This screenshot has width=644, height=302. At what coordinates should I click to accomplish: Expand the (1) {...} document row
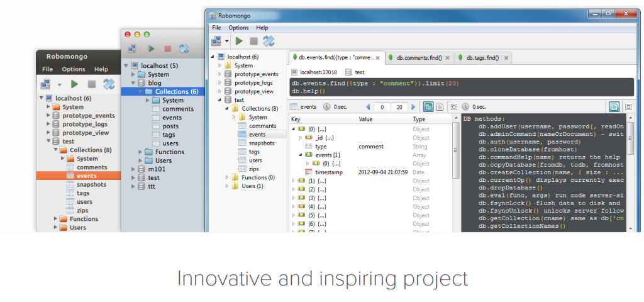293,181
